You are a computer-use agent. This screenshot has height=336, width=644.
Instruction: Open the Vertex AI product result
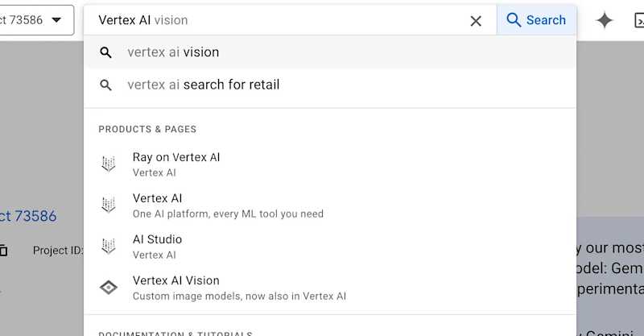tap(330, 205)
